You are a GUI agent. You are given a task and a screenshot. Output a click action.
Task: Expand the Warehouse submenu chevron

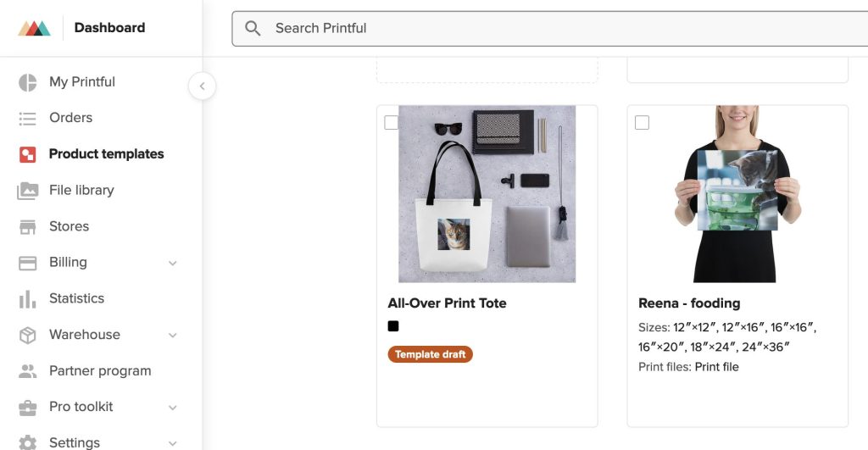click(x=173, y=336)
